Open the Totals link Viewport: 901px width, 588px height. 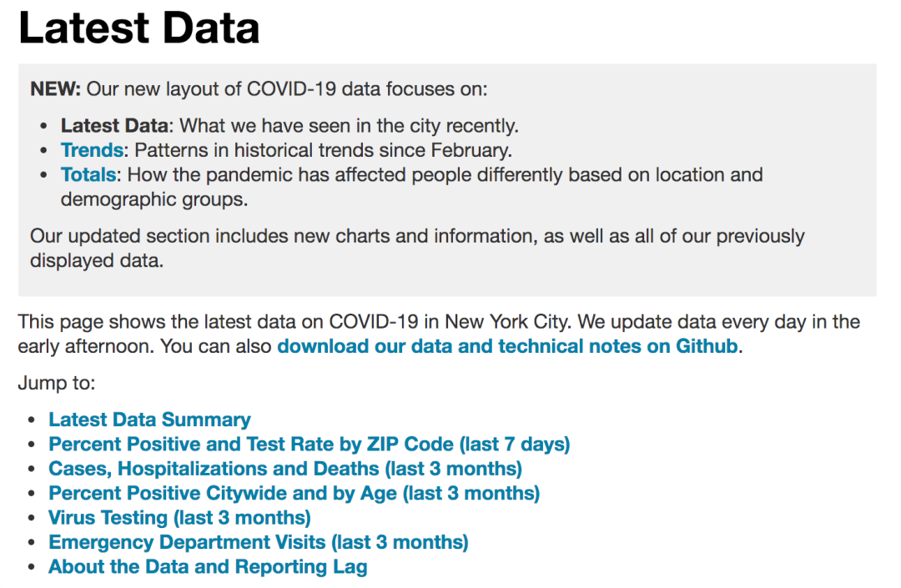click(88, 174)
